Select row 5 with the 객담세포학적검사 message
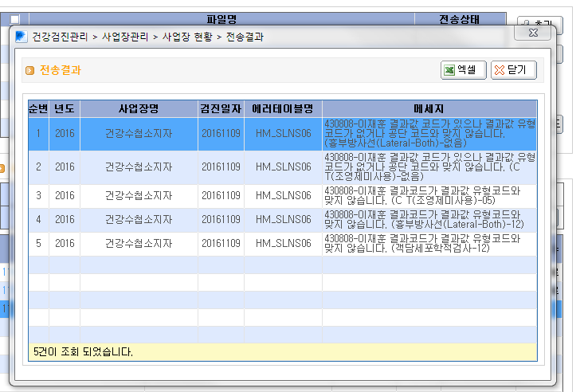This screenshot has width=584, height=392. coord(283,244)
